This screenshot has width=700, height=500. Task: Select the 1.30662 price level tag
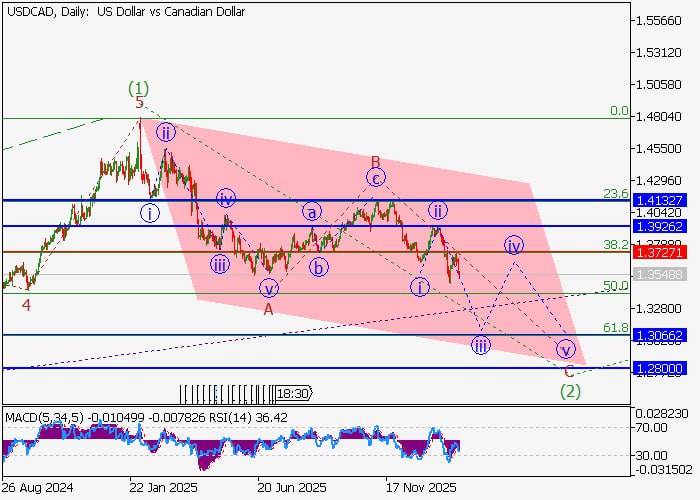point(657,335)
